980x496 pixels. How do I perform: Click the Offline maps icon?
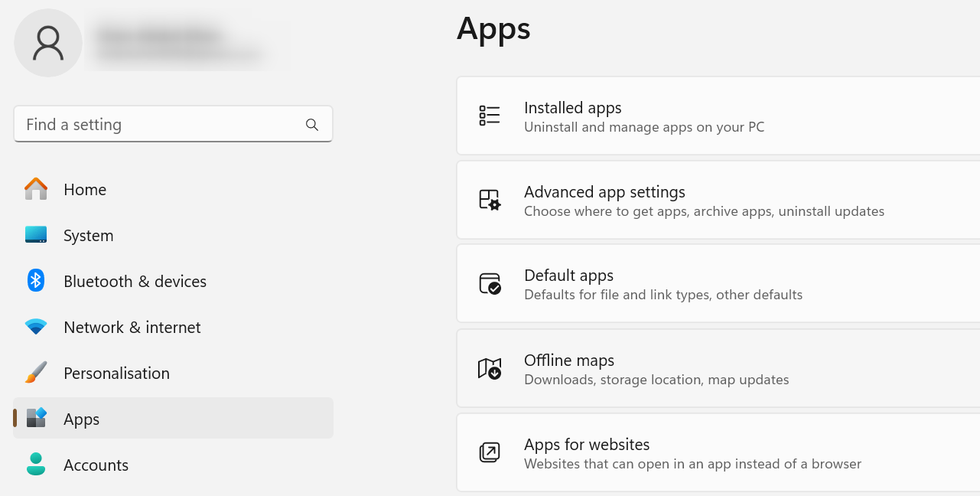tap(490, 368)
